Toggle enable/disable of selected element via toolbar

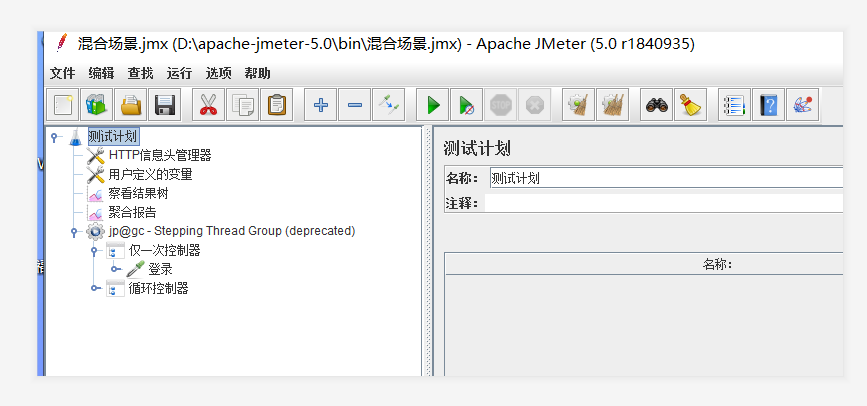click(x=388, y=104)
